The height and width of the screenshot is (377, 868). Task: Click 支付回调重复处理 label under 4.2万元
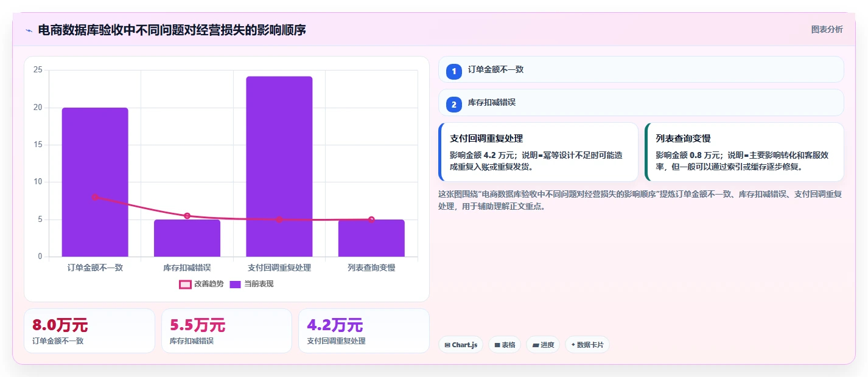[x=337, y=341]
